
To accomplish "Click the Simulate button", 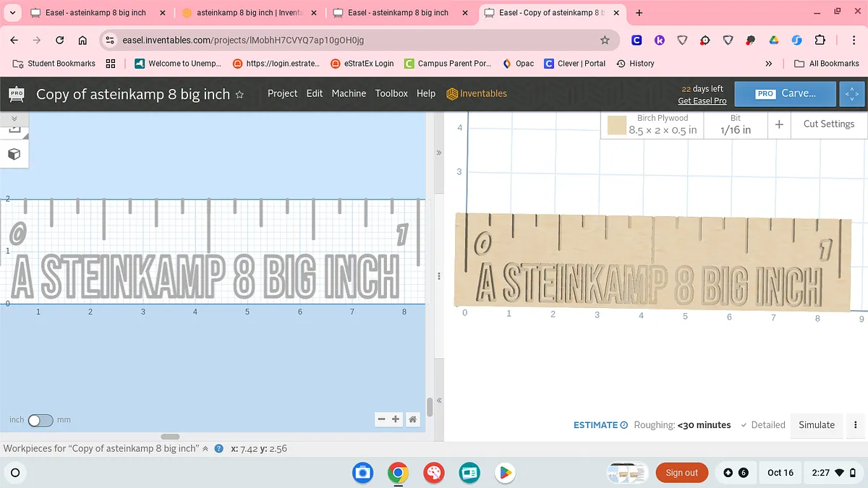I will pyautogui.click(x=816, y=425).
